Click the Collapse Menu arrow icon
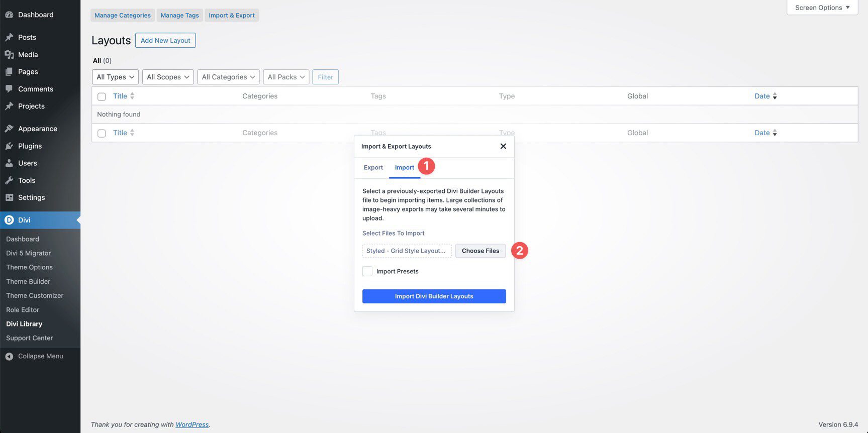Image resolution: width=868 pixels, height=433 pixels. pyautogui.click(x=9, y=356)
